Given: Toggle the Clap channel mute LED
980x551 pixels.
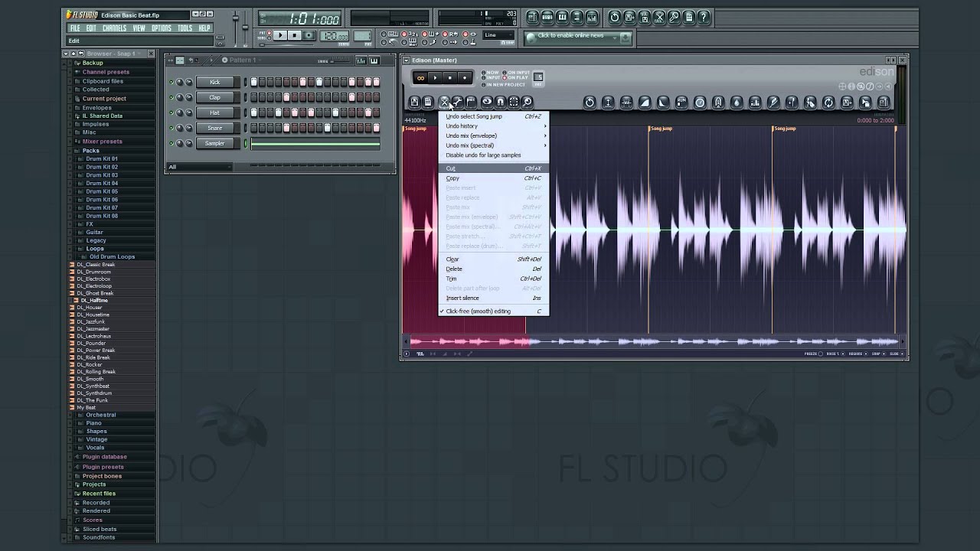Looking at the screenshot, I should tap(171, 97).
